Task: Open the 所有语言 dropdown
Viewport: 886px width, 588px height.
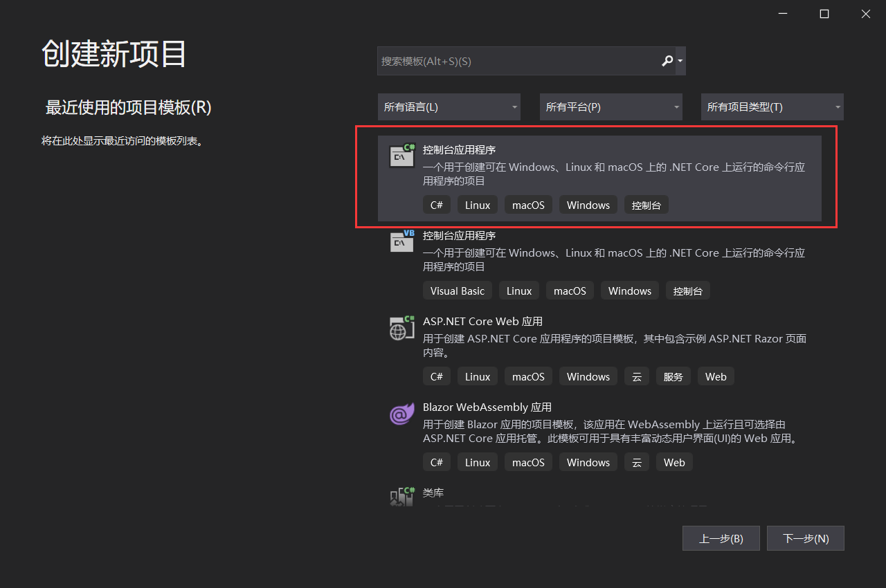Action: (449, 107)
